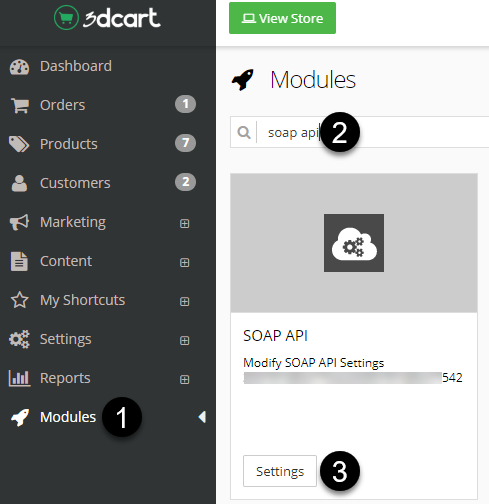Focus the module search field
Image resolution: width=489 pixels, height=504 pixels.
tap(359, 132)
